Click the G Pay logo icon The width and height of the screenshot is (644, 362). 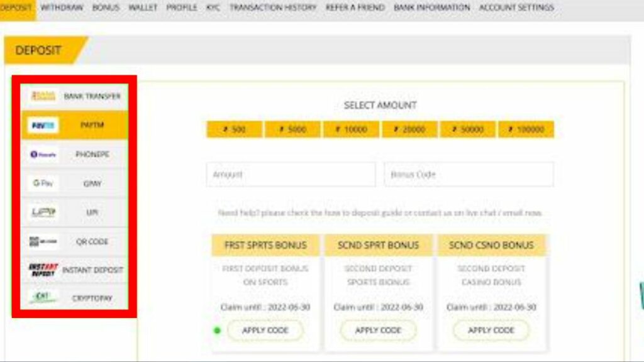43,183
